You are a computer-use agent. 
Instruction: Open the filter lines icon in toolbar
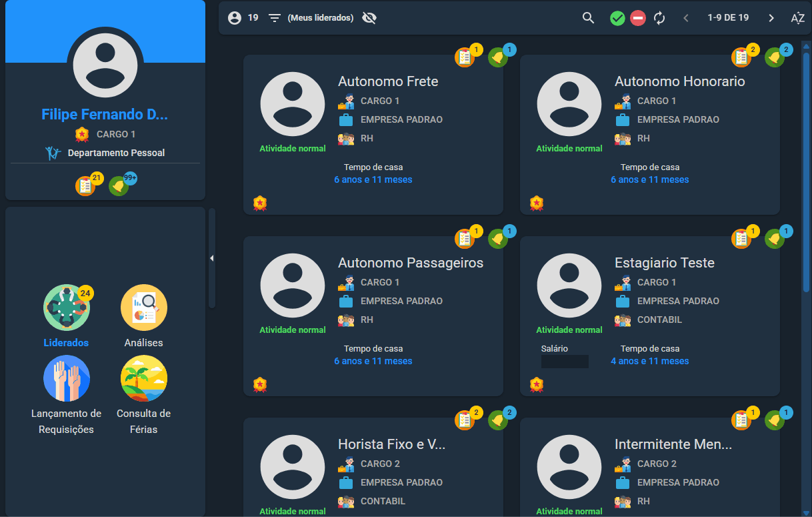(x=275, y=18)
